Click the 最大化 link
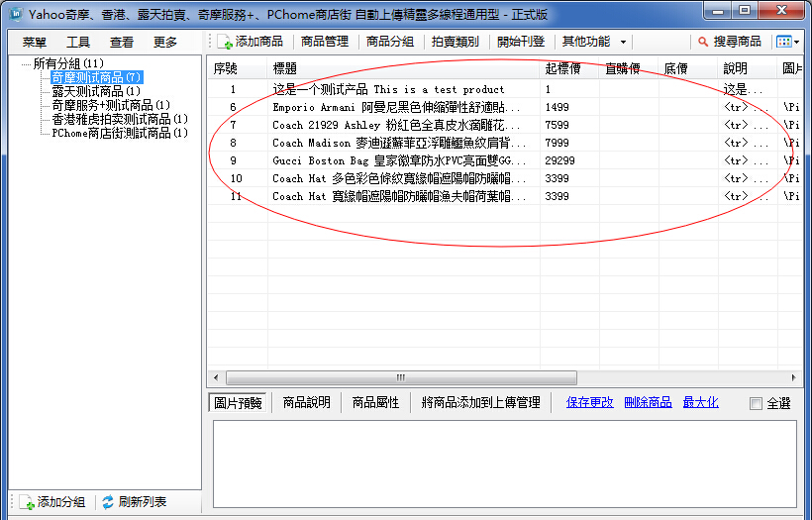 pos(701,402)
